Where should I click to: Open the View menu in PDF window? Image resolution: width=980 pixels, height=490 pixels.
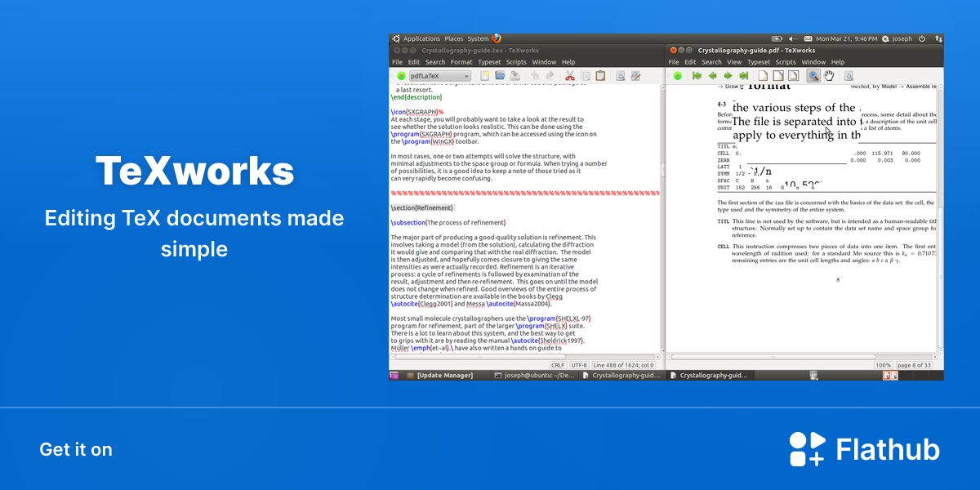click(734, 62)
